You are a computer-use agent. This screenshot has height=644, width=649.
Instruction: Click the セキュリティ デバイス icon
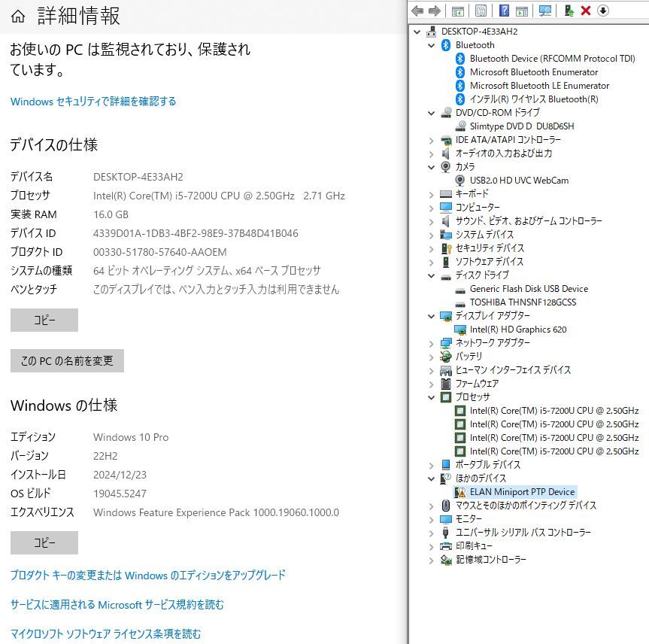click(x=446, y=248)
